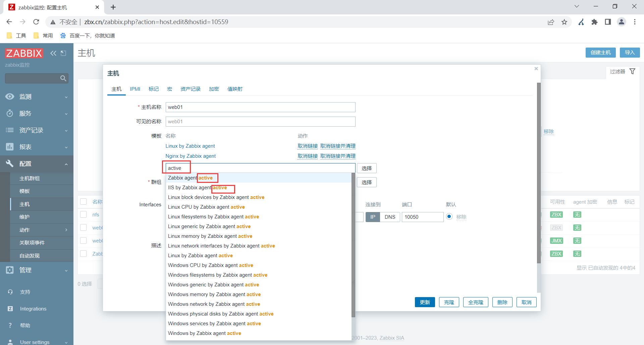Tick the nfs host checkbox
The height and width of the screenshot is (345, 644).
point(84,214)
